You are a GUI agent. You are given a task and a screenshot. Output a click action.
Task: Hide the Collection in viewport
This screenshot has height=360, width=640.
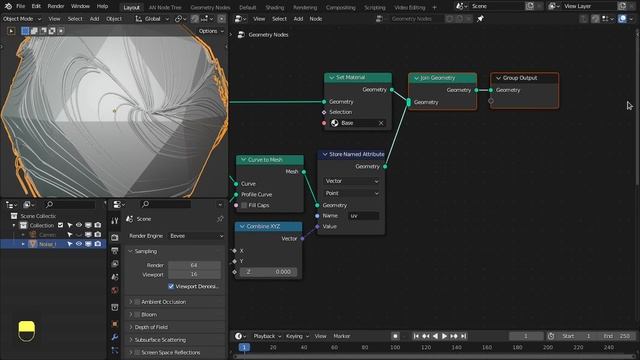(x=79, y=225)
